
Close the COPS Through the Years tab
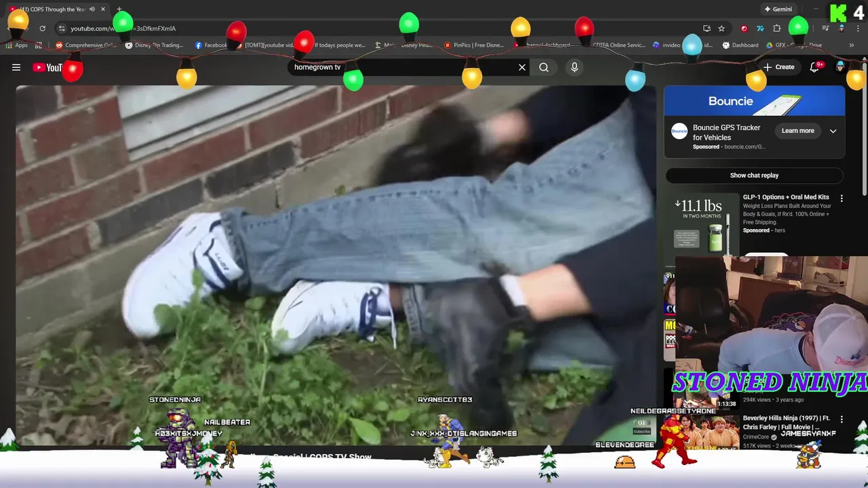click(103, 9)
